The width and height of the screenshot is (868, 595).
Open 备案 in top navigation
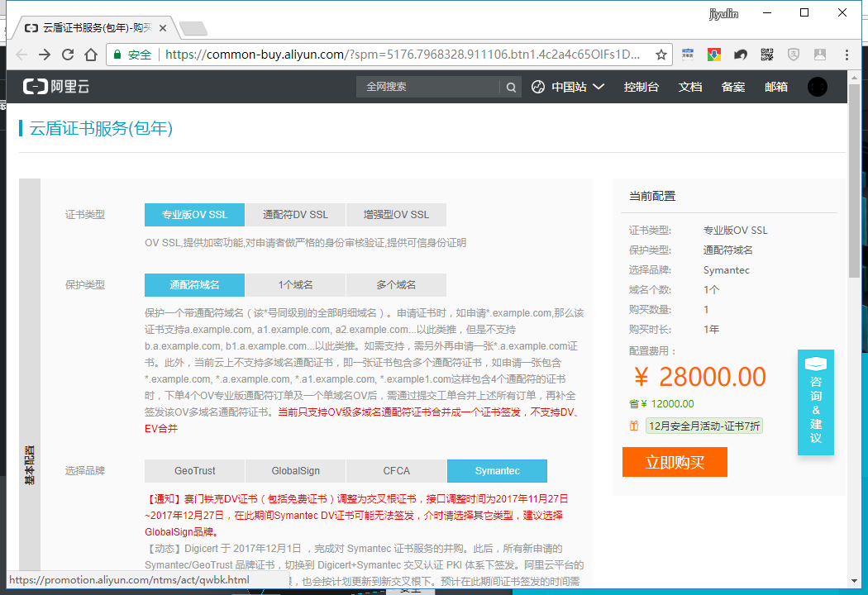733,87
